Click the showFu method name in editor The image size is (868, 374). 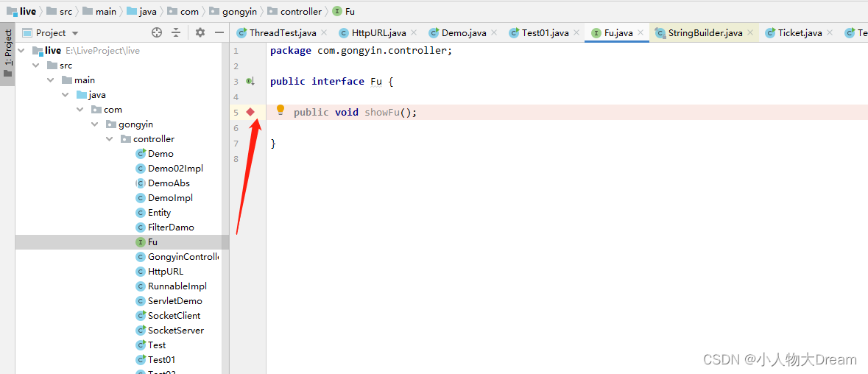coord(382,113)
